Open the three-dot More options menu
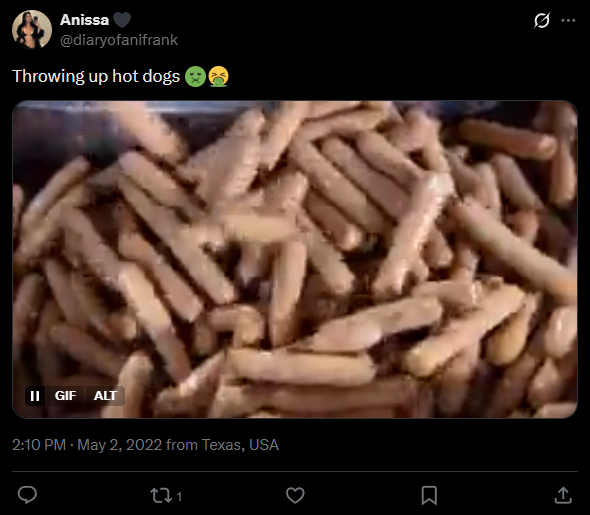 (x=568, y=20)
